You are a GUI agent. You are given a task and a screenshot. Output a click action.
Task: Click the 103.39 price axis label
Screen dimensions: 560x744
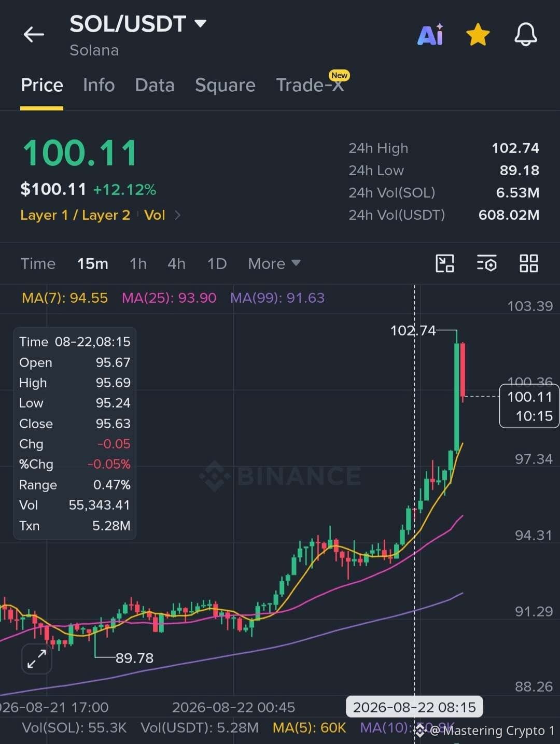point(530,306)
